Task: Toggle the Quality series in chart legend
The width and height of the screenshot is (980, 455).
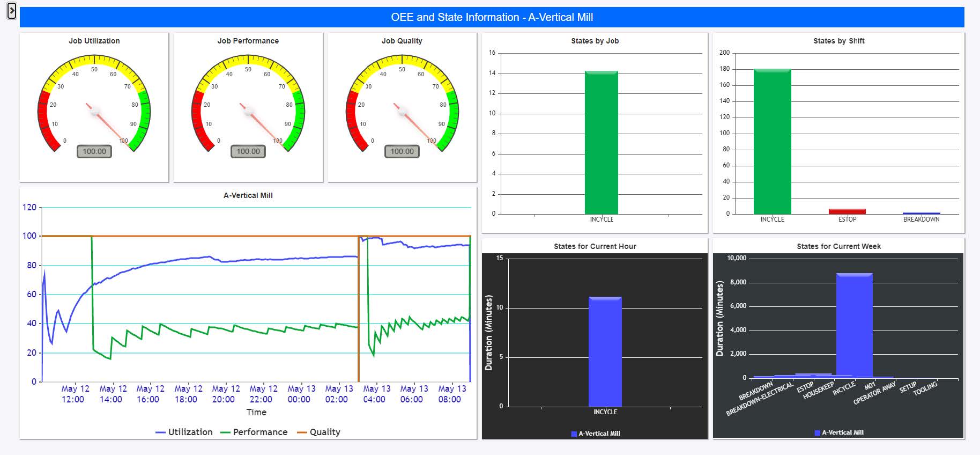Action: 318,432
